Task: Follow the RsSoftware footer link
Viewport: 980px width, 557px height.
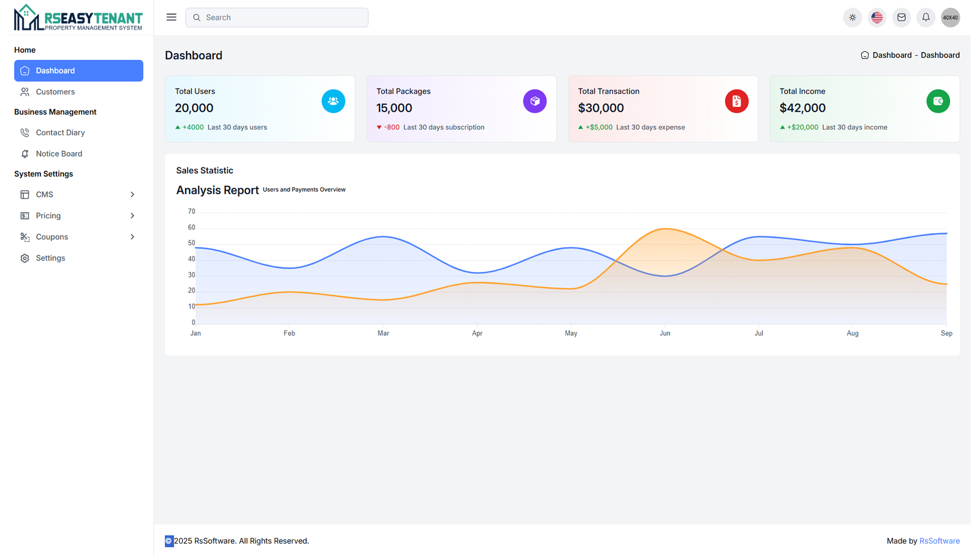Action: coord(939,541)
